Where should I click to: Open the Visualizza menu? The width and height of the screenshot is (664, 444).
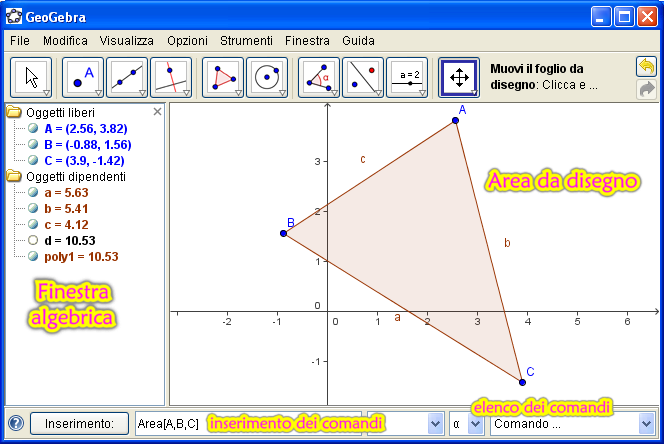tap(127, 41)
